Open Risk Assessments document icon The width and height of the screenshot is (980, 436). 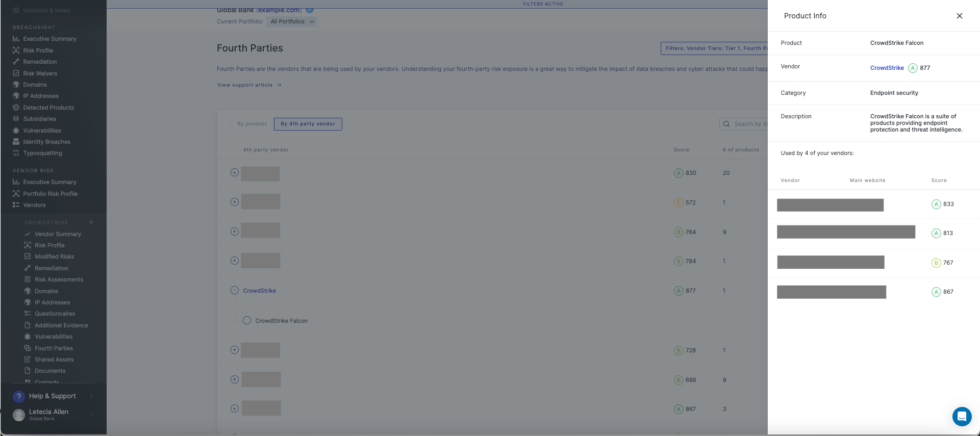(x=28, y=279)
